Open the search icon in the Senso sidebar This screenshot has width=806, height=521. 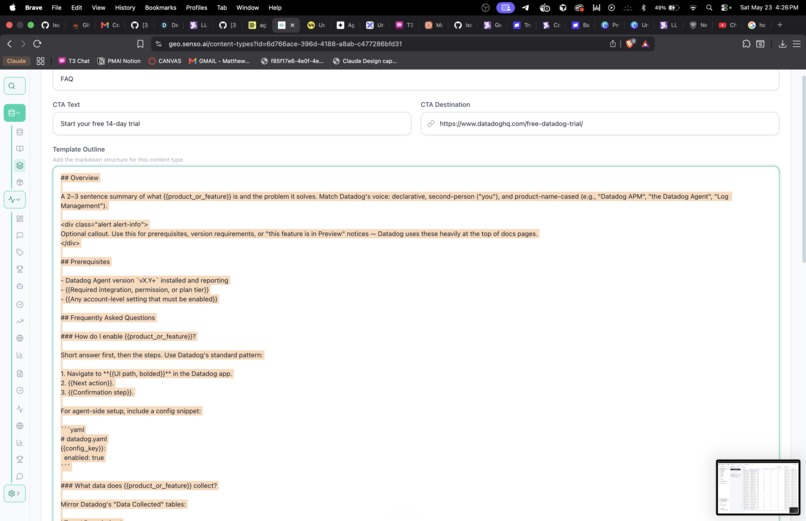click(14, 86)
